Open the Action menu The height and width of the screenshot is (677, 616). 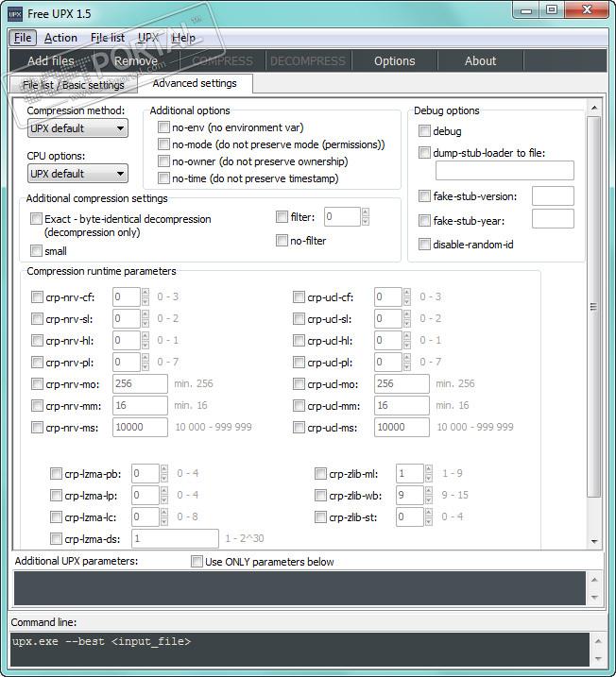click(60, 38)
